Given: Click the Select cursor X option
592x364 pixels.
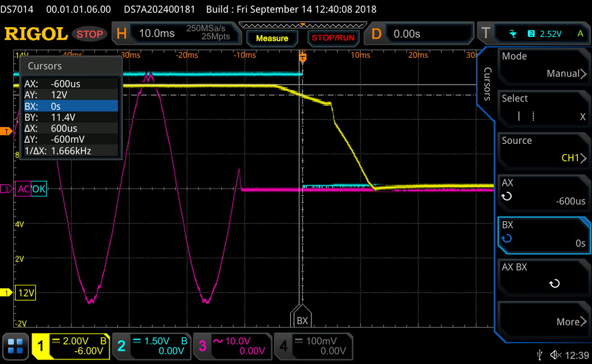Looking at the screenshot, I should click(582, 117).
